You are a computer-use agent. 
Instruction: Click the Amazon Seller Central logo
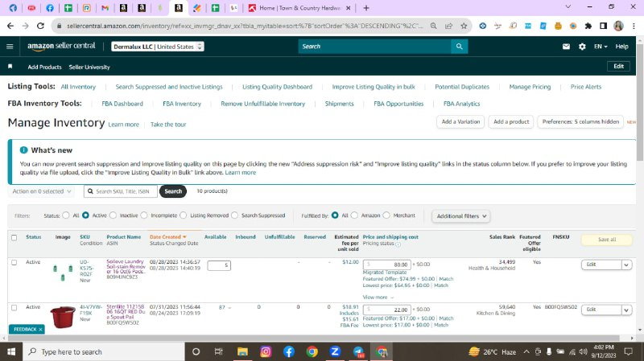click(x=61, y=46)
